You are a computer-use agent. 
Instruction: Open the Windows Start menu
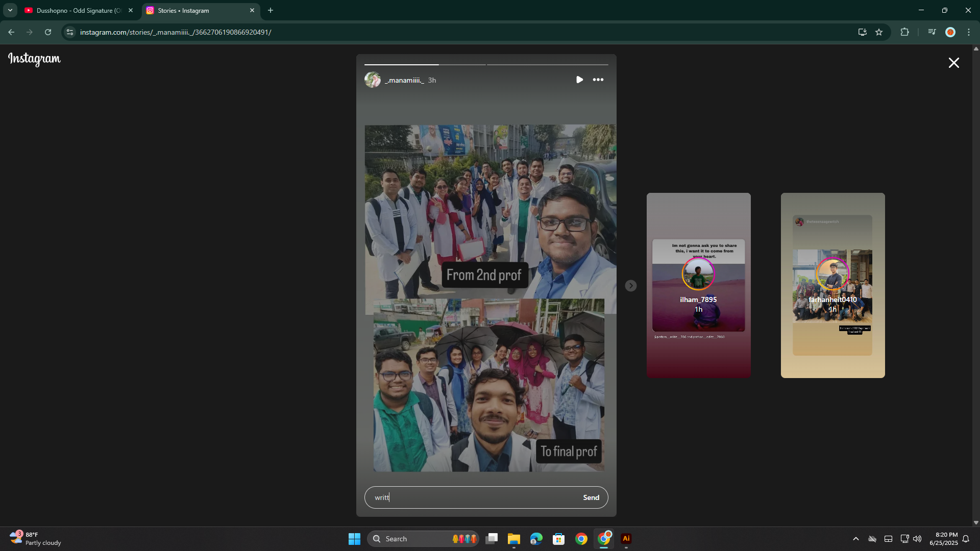pyautogui.click(x=354, y=539)
